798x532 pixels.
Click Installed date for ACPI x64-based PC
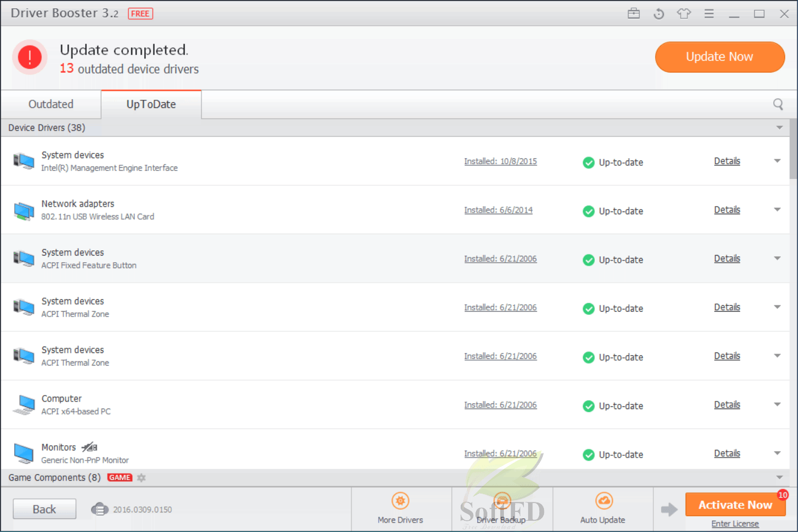pyautogui.click(x=500, y=405)
